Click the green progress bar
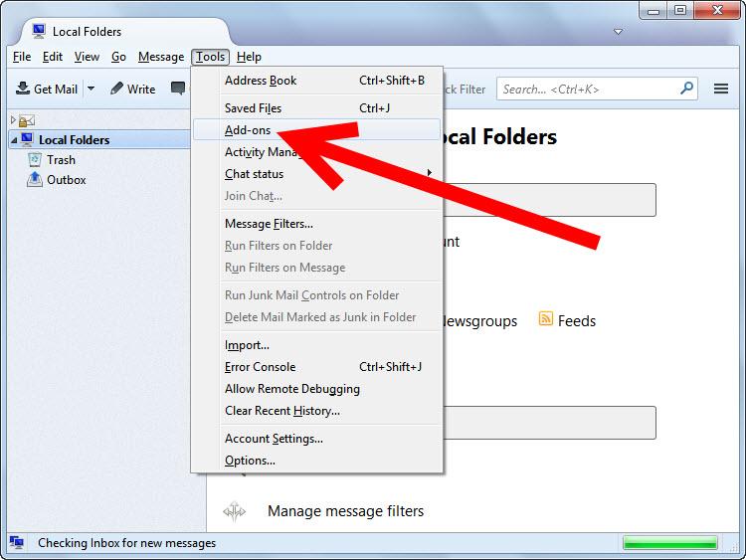Image resolution: width=746 pixels, height=560 pixels. coord(669,543)
